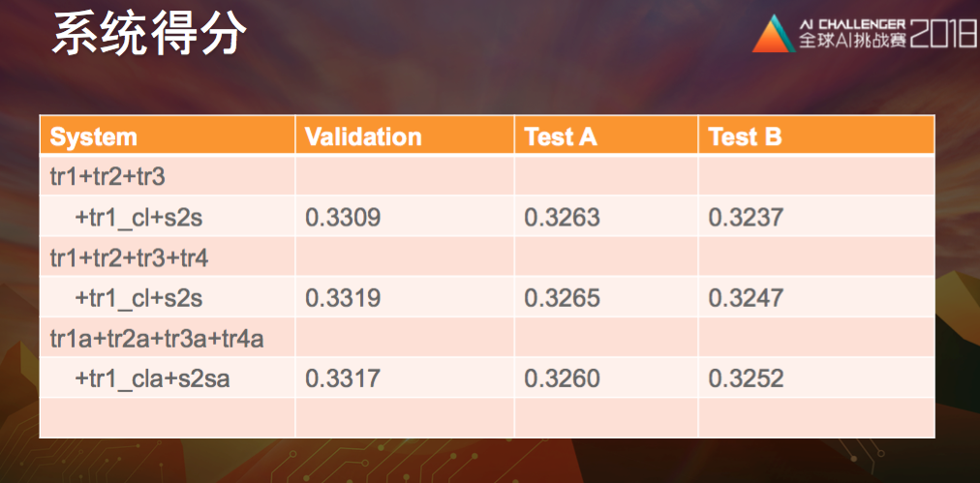
Task: Click the Test A score 0.3263
Action: click(x=562, y=218)
